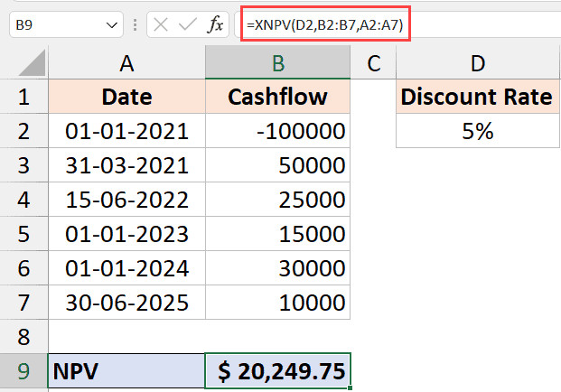This screenshot has height=392, width=561.
Task: Select row 1 header
Action: click(23, 97)
